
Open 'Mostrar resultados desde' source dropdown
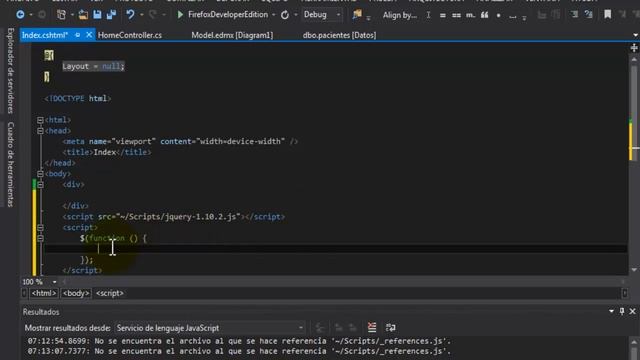[210, 328]
